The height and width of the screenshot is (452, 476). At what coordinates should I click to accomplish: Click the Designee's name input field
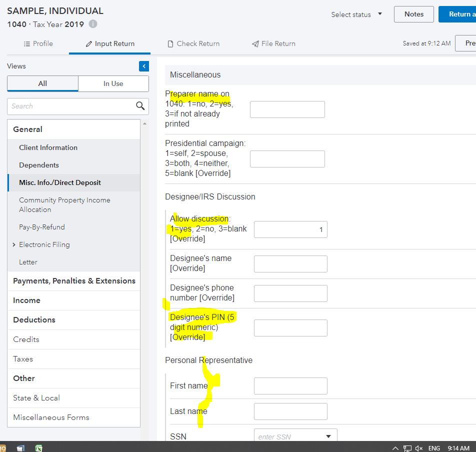coord(290,264)
